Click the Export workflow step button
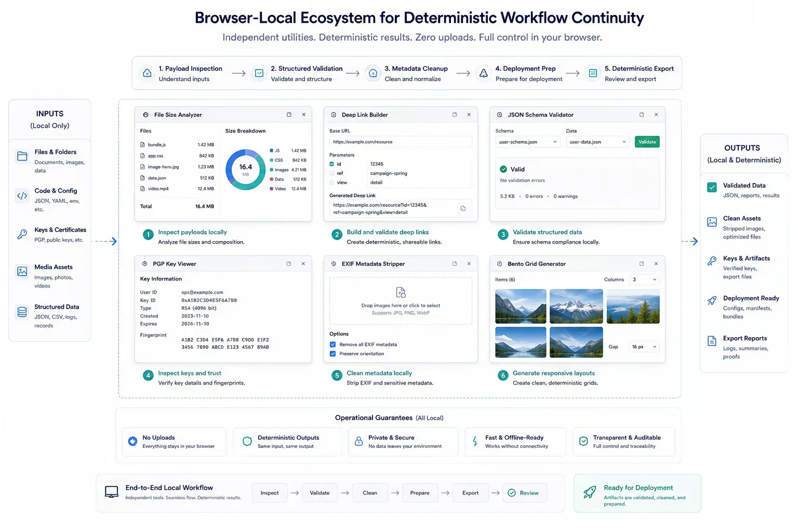 tap(470, 493)
